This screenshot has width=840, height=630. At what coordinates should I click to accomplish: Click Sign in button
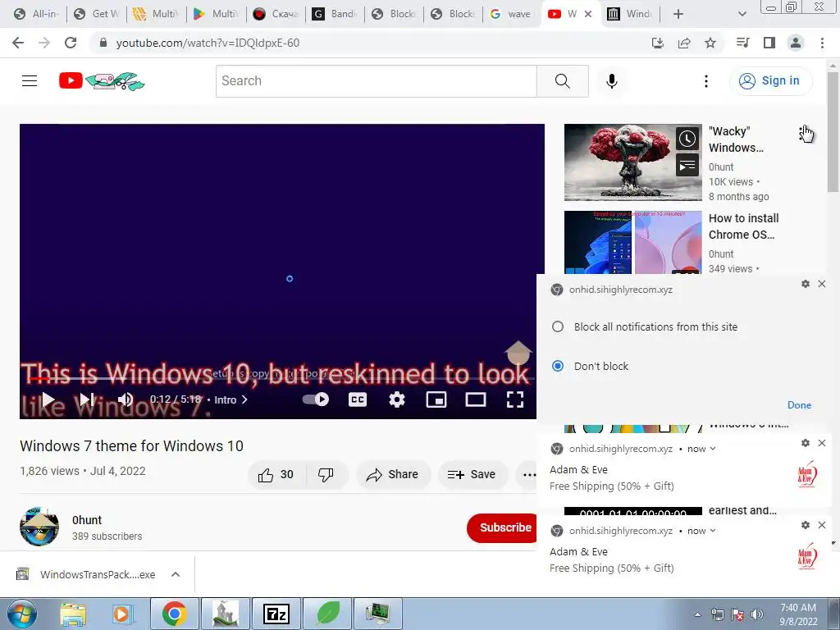770,81
